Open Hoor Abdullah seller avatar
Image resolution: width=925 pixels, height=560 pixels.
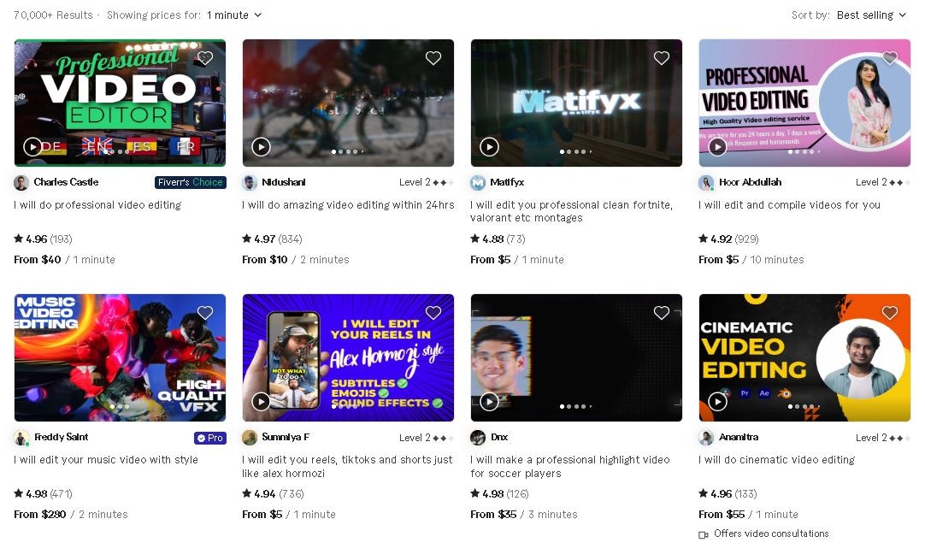point(706,182)
